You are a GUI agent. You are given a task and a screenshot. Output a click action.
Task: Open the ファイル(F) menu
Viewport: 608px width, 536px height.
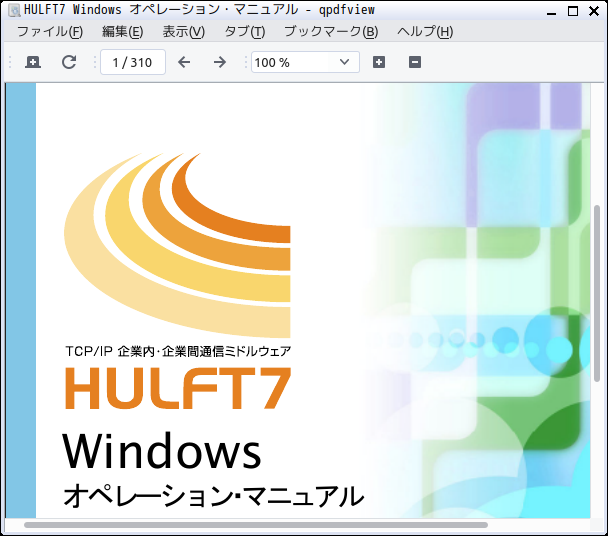click(x=50, y=31)
